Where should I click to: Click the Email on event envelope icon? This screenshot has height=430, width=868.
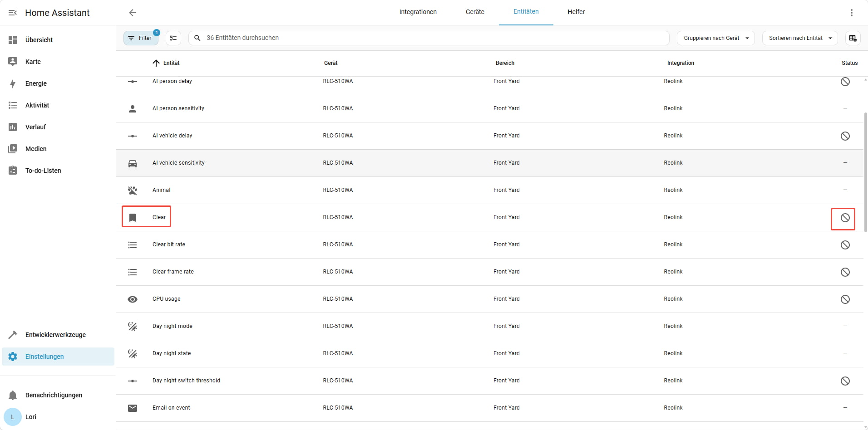click(x=133, y=408)
